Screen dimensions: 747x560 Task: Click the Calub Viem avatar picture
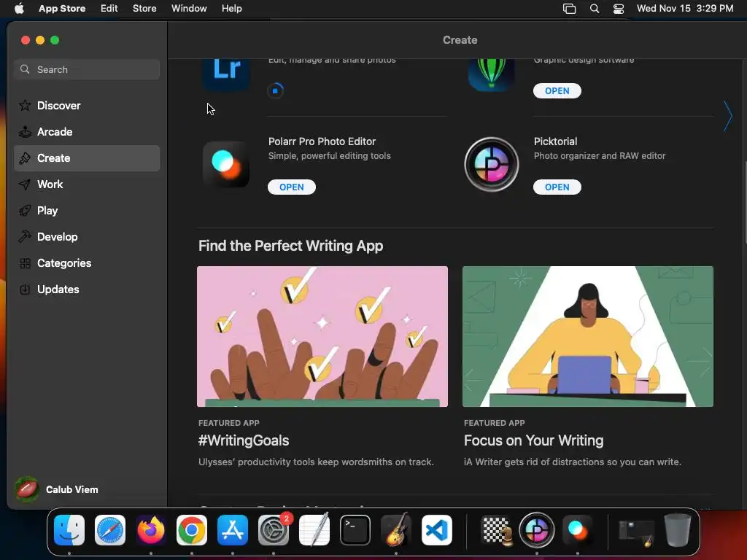coord(27,489)
